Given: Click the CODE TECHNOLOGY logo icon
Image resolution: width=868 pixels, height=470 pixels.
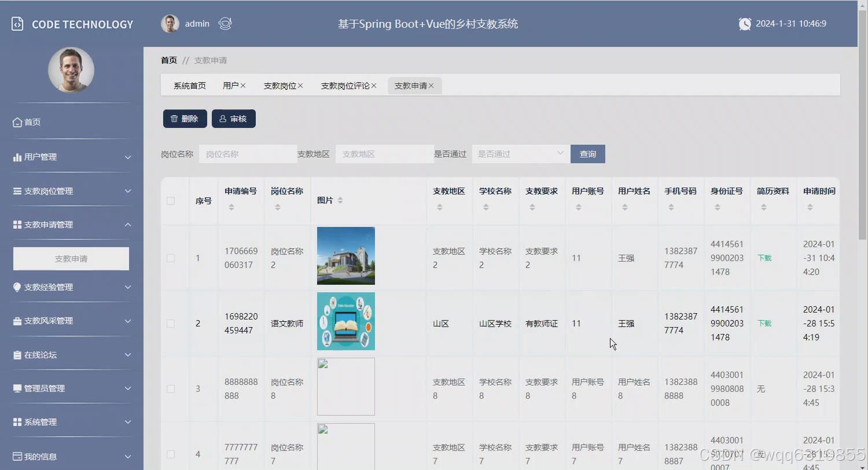Looking at the screenshot, I should click(17, 24).
